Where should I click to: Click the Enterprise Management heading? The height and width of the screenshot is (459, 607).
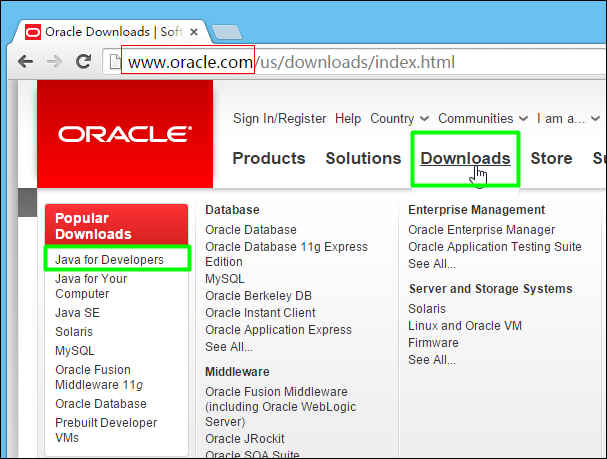click(477, 210)
